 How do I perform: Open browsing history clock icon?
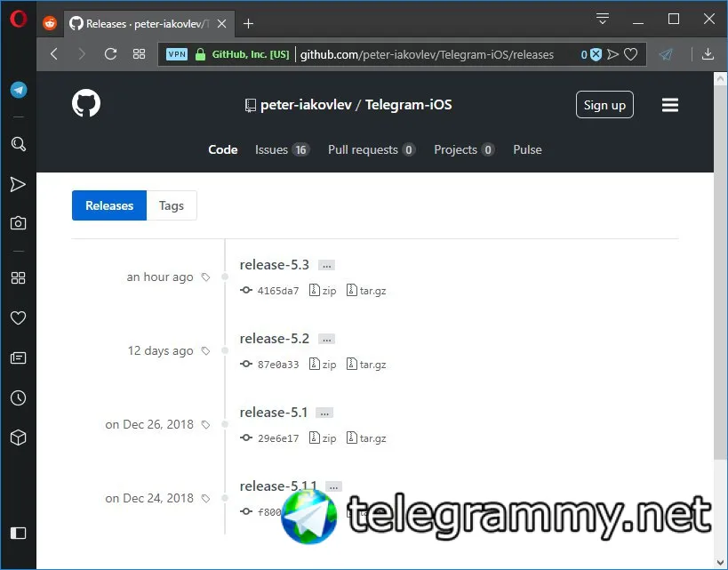(18, 397)
